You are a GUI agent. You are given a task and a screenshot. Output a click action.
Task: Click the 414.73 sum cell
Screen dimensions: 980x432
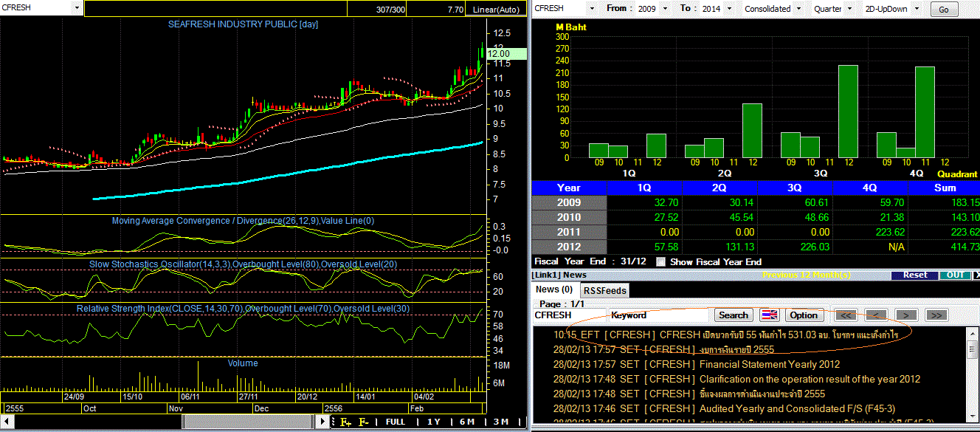[x=944, y=247]
